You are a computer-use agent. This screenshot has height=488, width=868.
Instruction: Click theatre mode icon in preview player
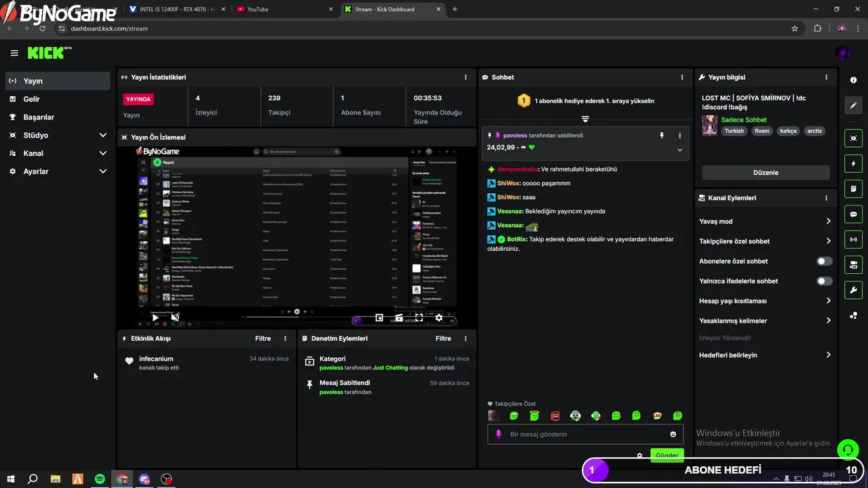399,317
